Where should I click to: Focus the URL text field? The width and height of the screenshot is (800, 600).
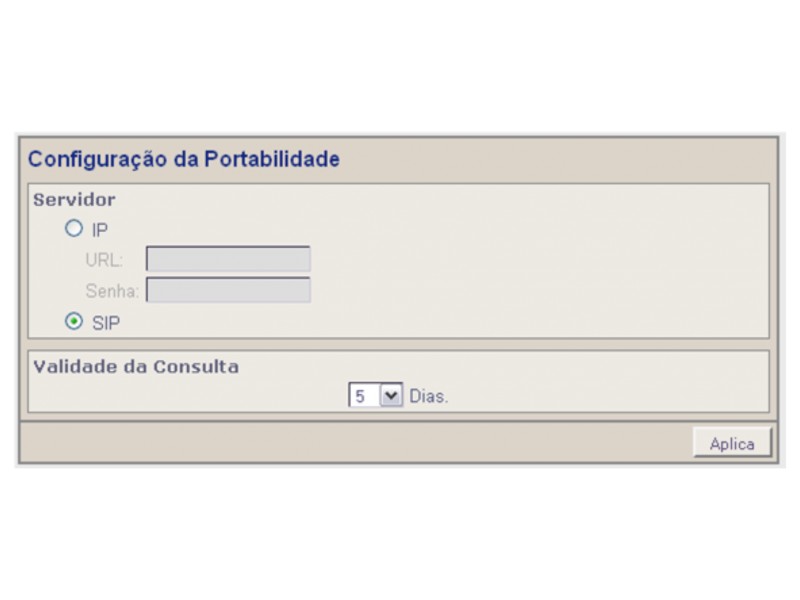[228, 259]
